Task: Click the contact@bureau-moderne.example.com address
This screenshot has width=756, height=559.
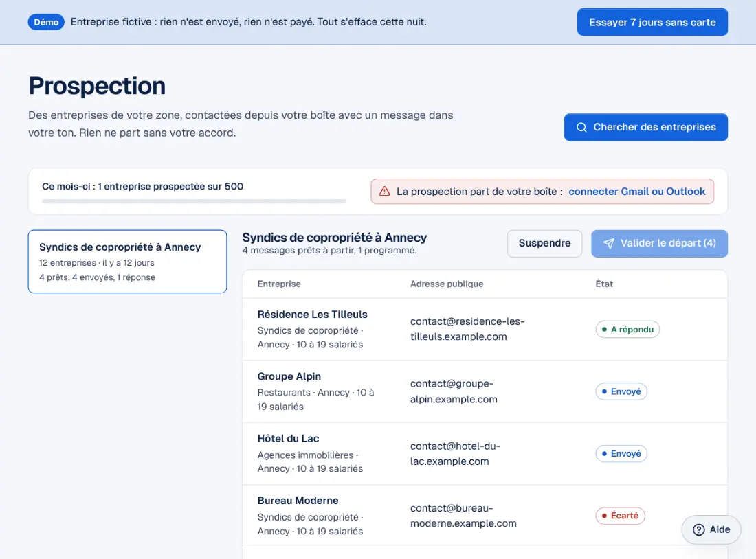Action: point(463,516)
